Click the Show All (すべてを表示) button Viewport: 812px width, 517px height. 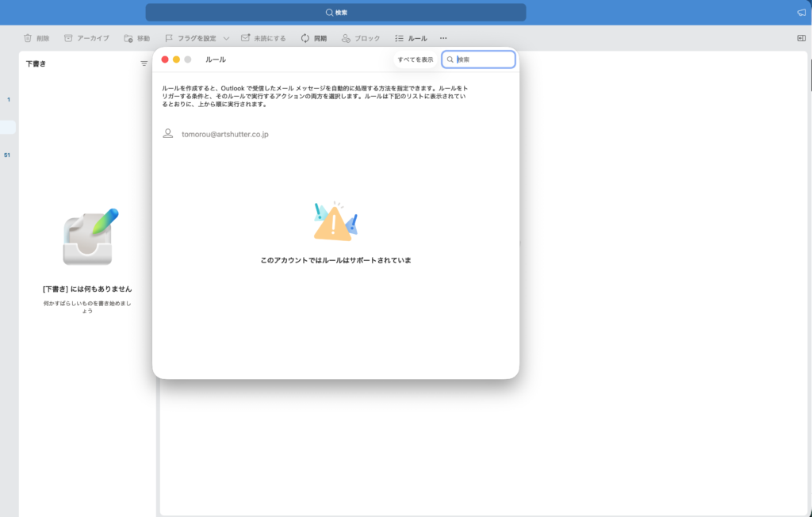416,59
